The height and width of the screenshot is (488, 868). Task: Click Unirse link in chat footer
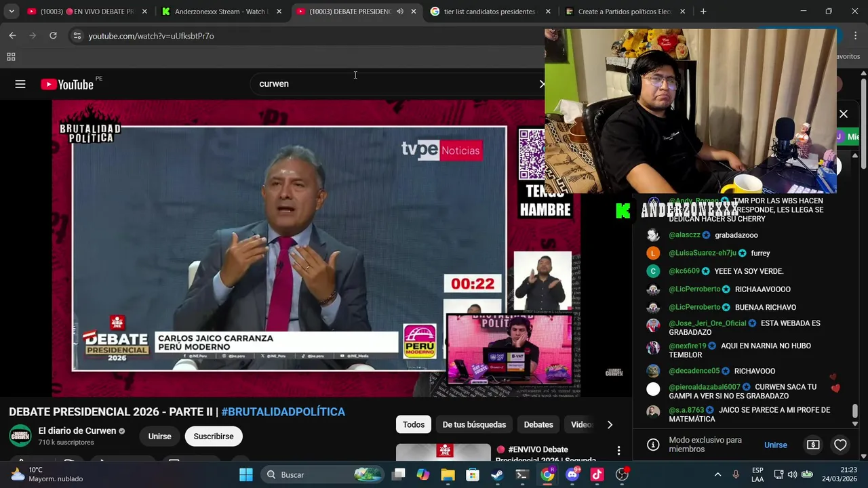coord(776,445)
